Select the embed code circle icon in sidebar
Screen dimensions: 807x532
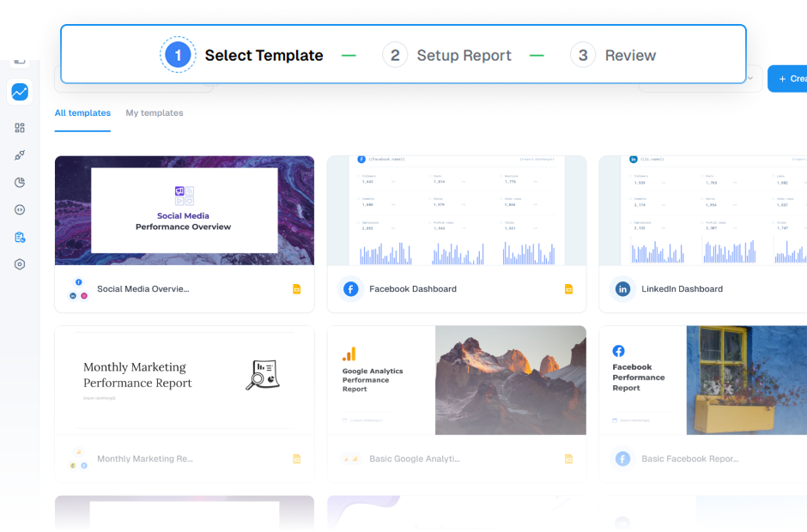click(19, 209)
